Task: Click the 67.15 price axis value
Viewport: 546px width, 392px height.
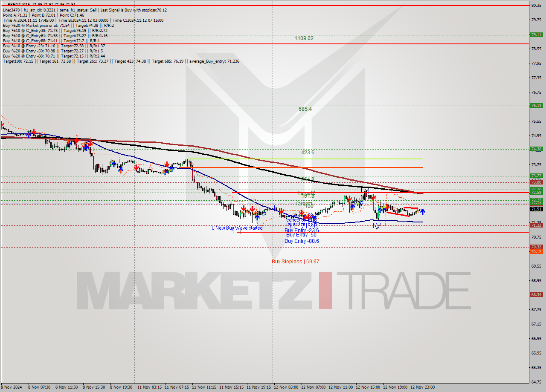Action: pos(536,324)
